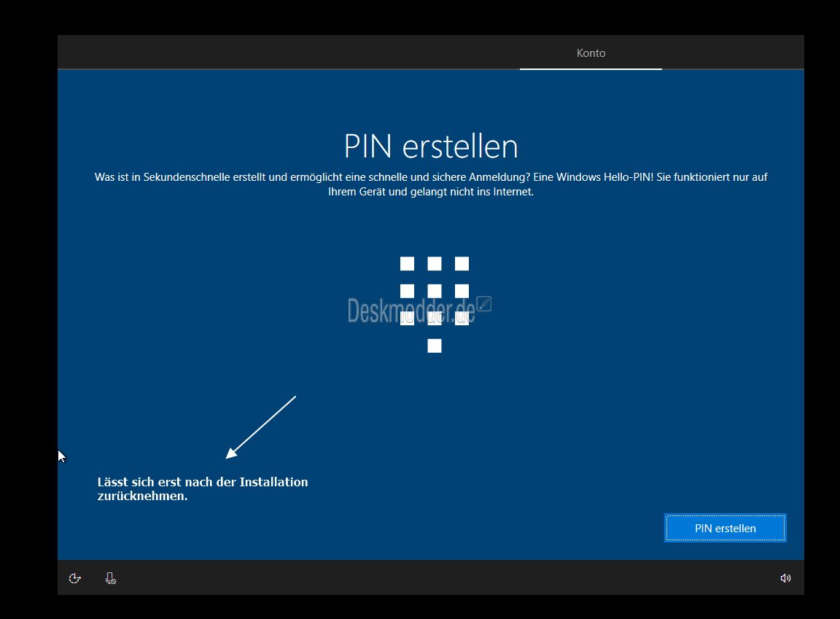Click the pencil icon beside Deskmodder.de watermark
The image size is (840, 619).
484,304
